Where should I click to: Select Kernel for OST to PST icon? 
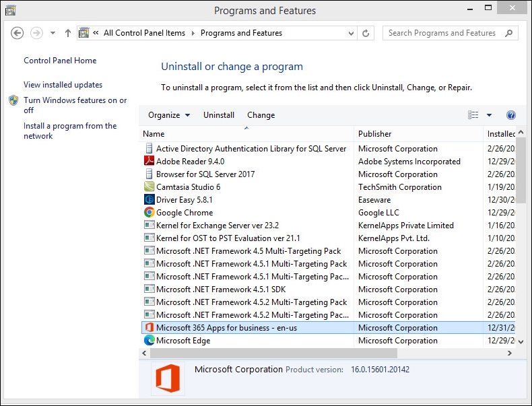149,238
